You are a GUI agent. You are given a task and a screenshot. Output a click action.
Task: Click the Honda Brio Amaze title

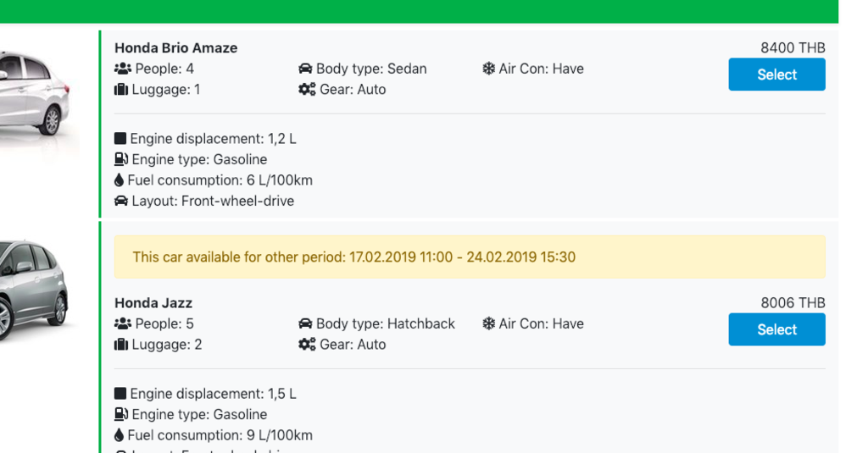(176, 48)
